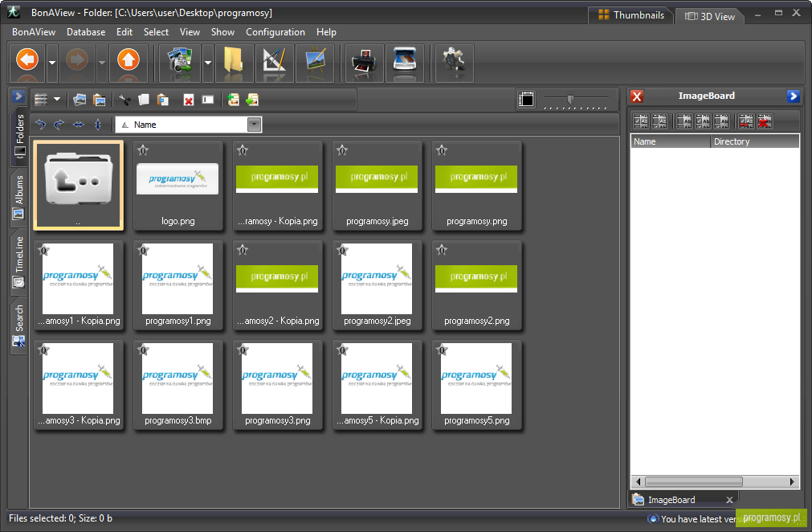Switch to the Thumbnails tab
The image size is (812, 532).
(x=631, y=15)
